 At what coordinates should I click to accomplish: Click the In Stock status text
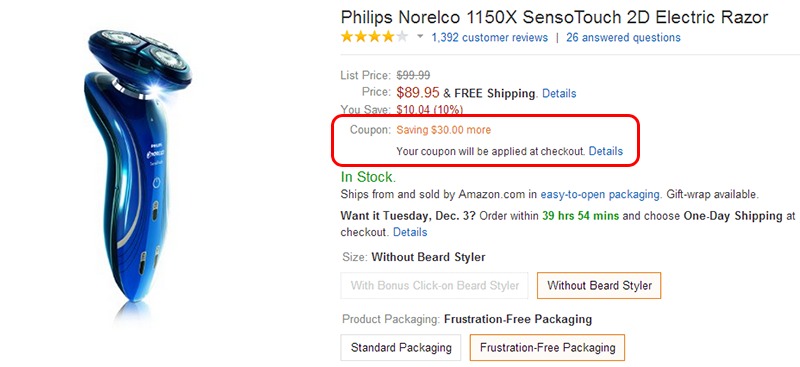(x=368, y=177)
